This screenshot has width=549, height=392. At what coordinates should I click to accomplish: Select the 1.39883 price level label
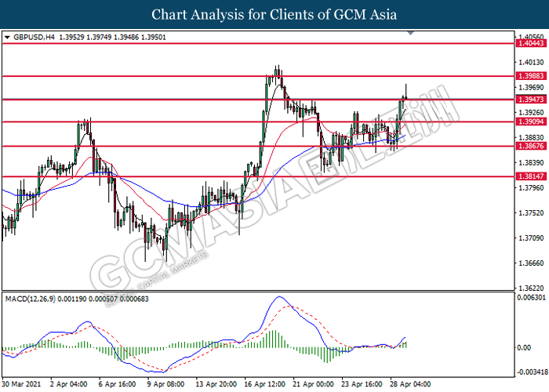tap(531, 76)
